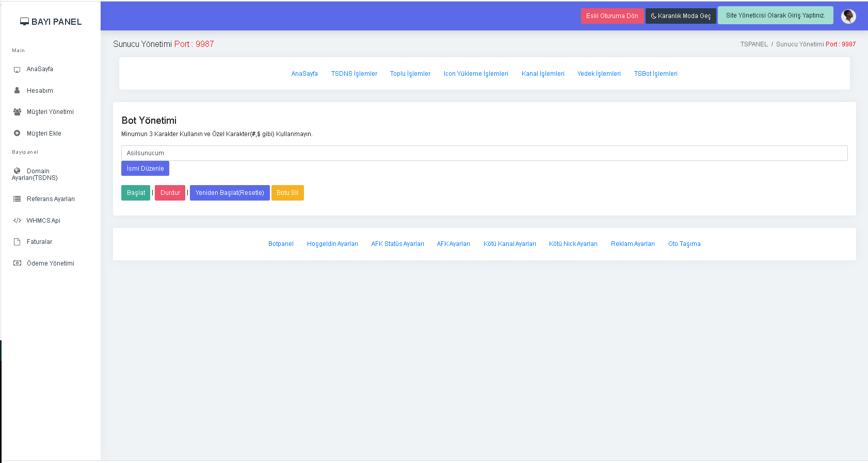Click the Bot Yönetimi heading
This screenshot has width=868, height=463.
click(x=149, y=120)
